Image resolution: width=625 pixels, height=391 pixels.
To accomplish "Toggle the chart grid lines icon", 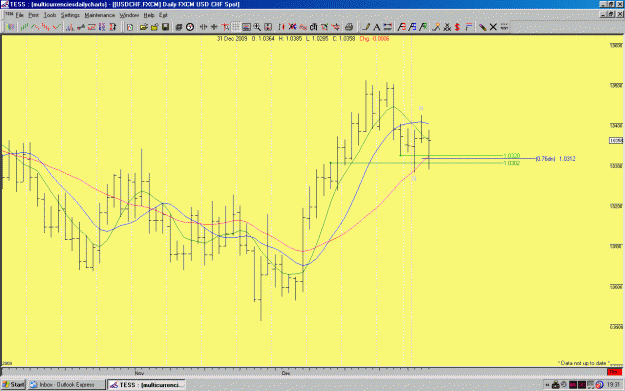I will click(x=236, y=27).
